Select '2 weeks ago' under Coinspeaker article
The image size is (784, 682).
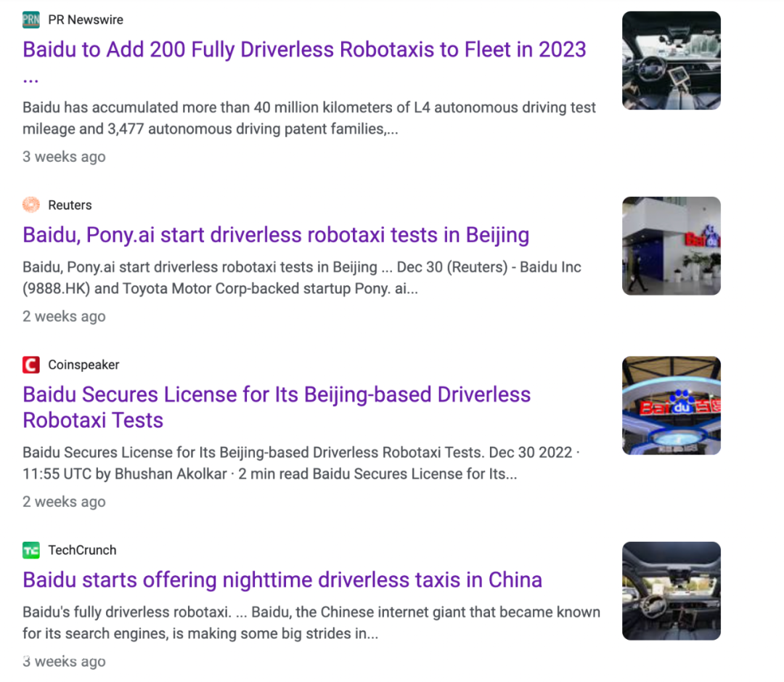(x=64, y=502)
